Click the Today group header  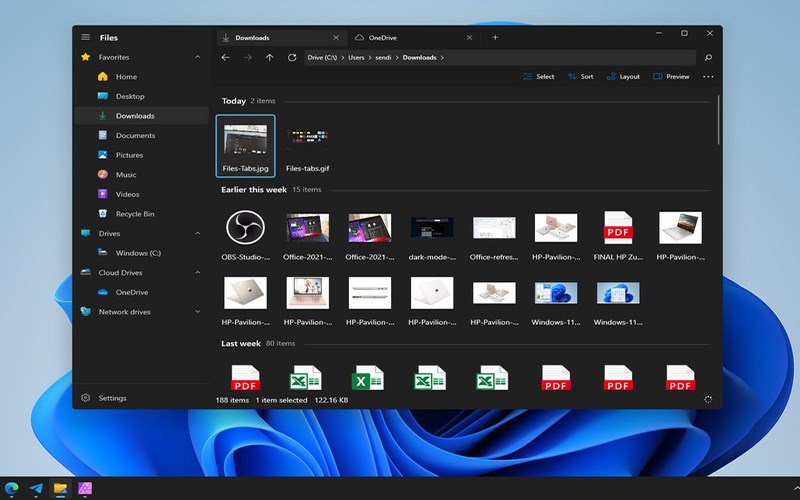(x=234, y=101)
